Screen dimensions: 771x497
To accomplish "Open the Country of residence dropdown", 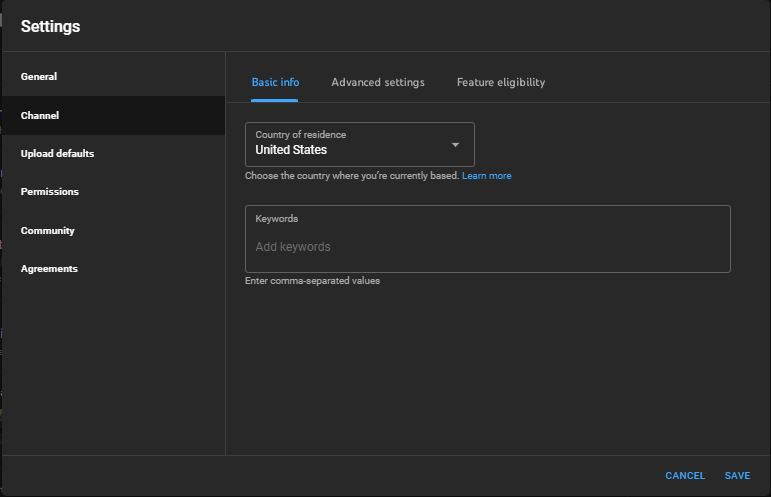I will 360,145.
